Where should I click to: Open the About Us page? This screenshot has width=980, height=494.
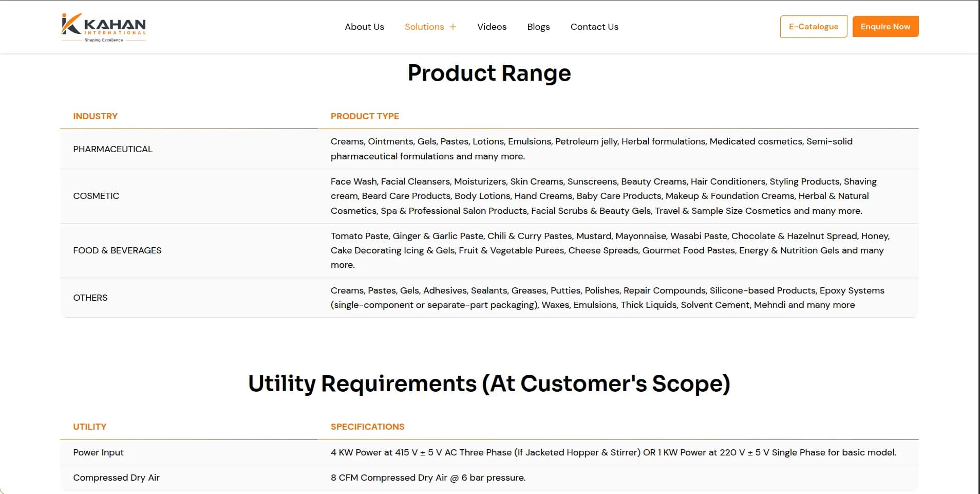coord(364,27)
